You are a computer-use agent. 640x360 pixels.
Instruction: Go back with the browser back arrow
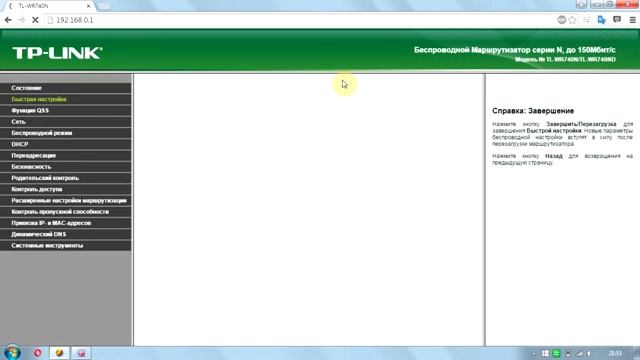tap(8, 20)
